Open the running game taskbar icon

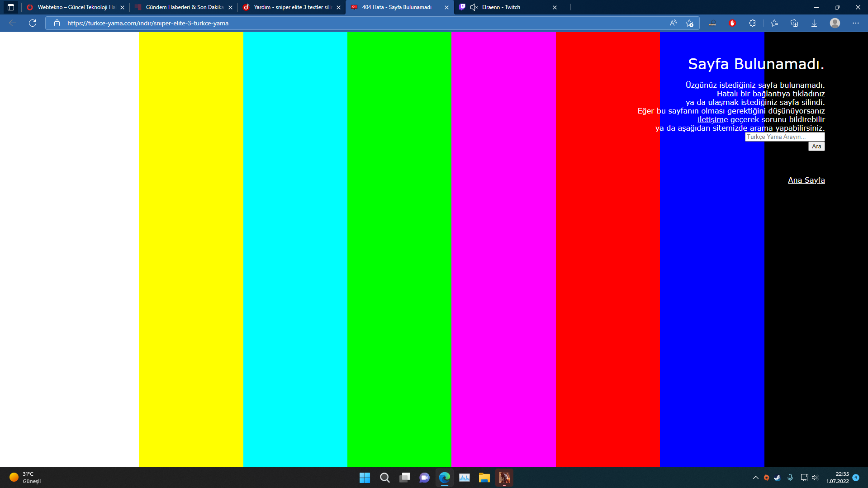pyautogui.click(x=504, y=478)
